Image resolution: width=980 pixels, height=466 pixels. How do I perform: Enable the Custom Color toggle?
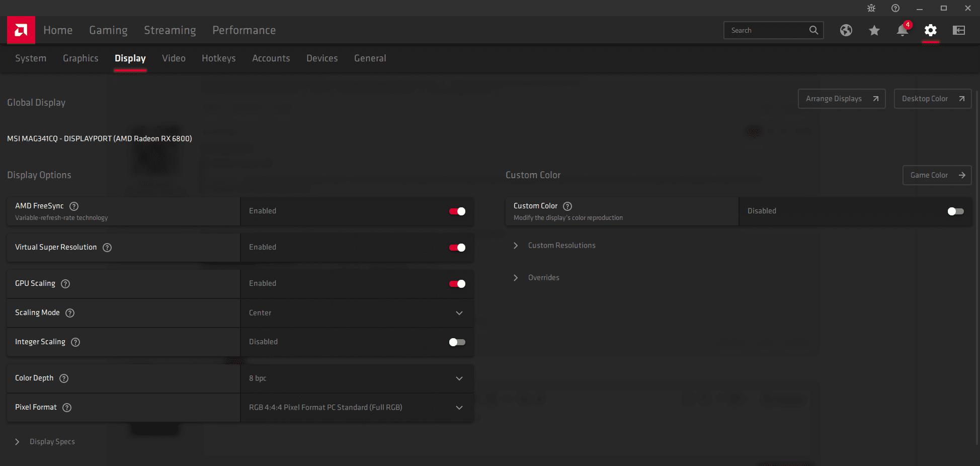(x=955, y=211)
